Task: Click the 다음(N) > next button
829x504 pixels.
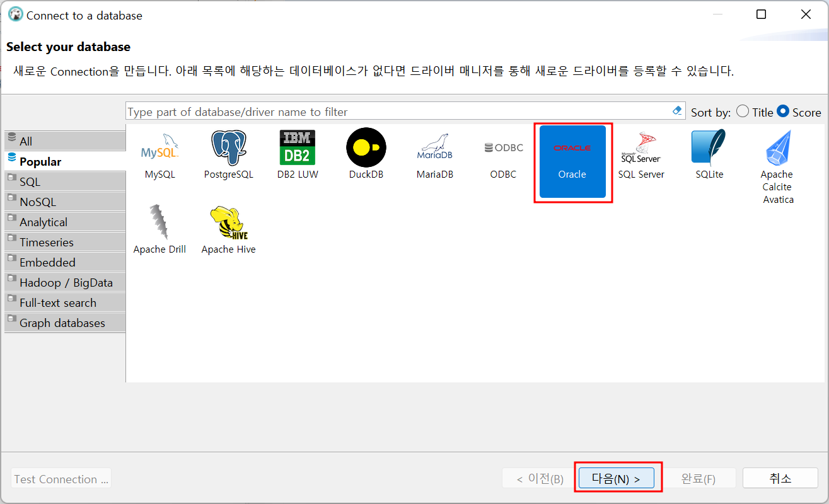Action: pyautogui.click(x=617, y=478)
